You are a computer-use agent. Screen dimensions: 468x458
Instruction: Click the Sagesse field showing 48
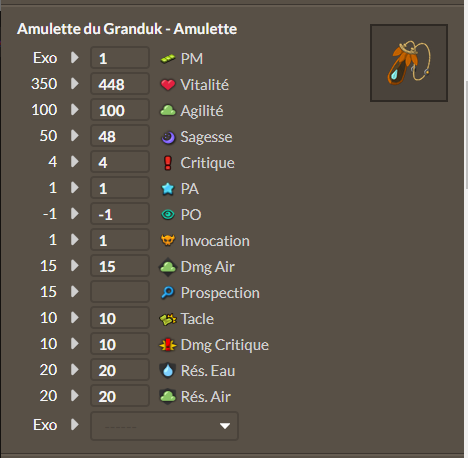(x=120, y=136)
